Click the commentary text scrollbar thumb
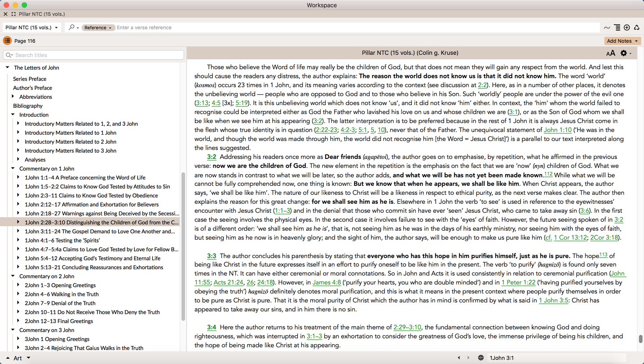This screenshot has width=644, height=364. 640,339
